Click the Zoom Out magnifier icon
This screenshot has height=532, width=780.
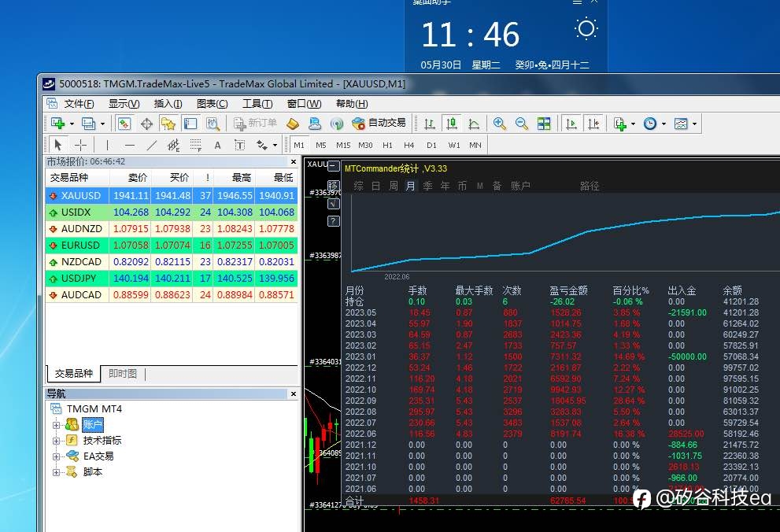pos(521,124)
